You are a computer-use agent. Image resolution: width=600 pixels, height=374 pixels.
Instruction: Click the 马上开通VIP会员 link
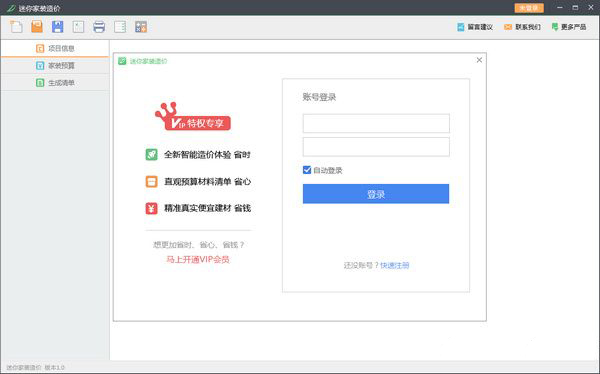(x=198, y=260)
